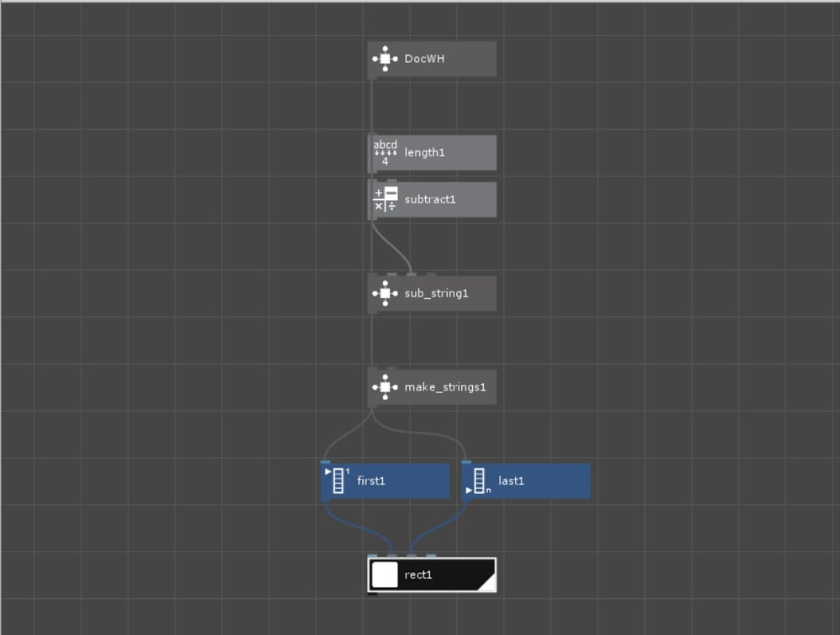Select the curved wire from subtract1 to sub_string1

tap(394, 248)
